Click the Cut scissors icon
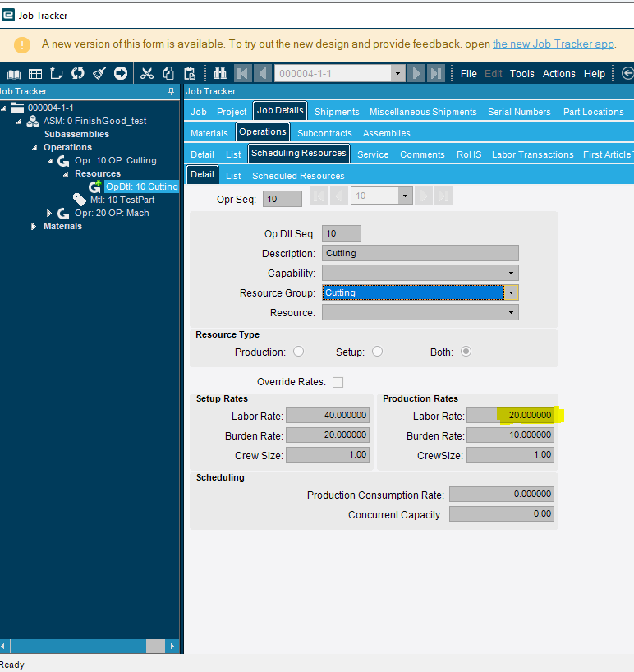The height and width of the screenshot is (672, 634). pyautogui.click(x=147, y=74)
